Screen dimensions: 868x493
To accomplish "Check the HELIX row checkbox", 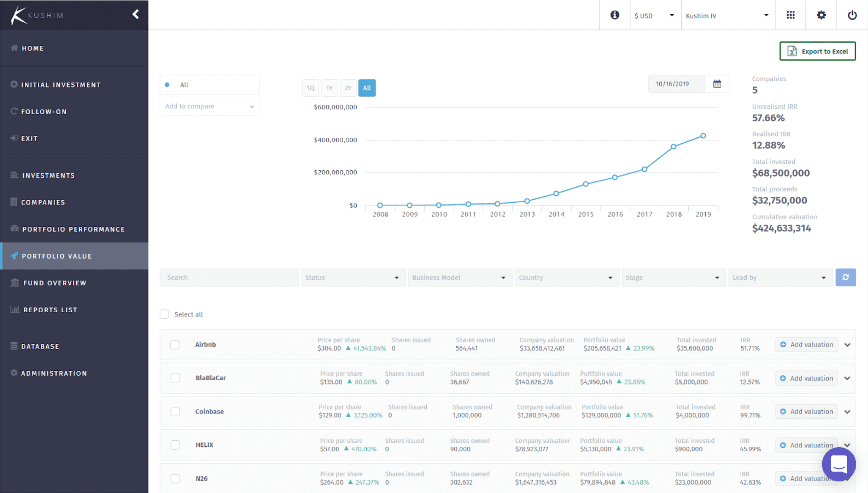I will (175, 445).
